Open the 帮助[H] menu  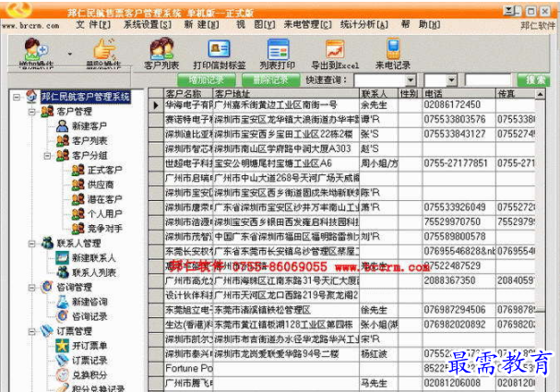tap(421, 25)
